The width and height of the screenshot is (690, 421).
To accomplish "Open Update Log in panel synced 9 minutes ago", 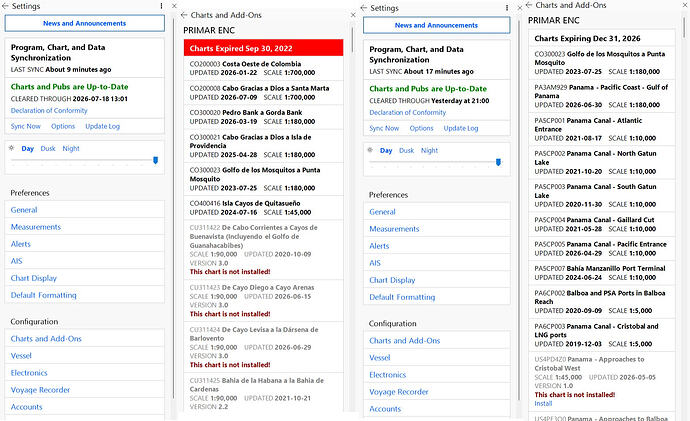I will tap(103, 126).
